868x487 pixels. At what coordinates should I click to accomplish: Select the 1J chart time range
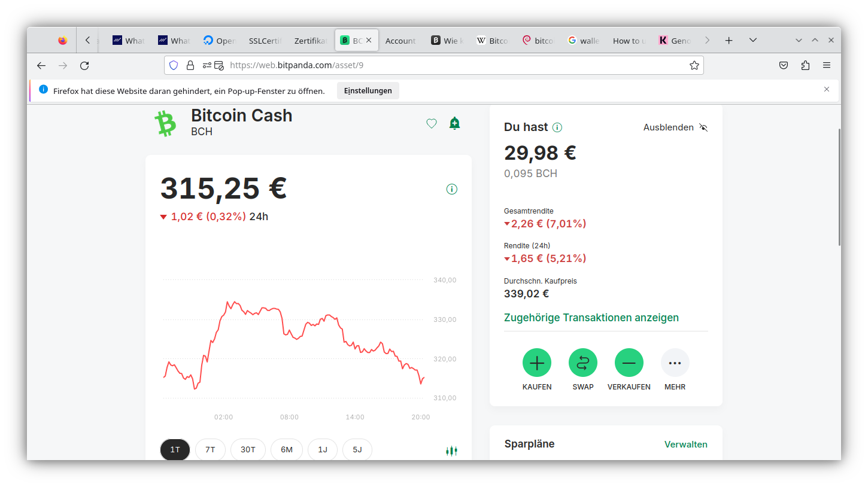click(x=323, y=450)
